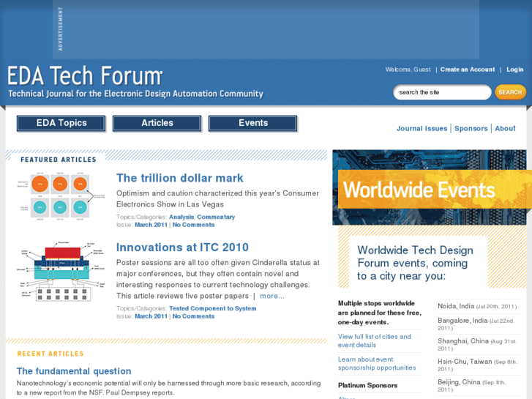The width and height of the screenshot is (532, 399).
Task: Open the Events menu
Action: (x=253, y=123)
